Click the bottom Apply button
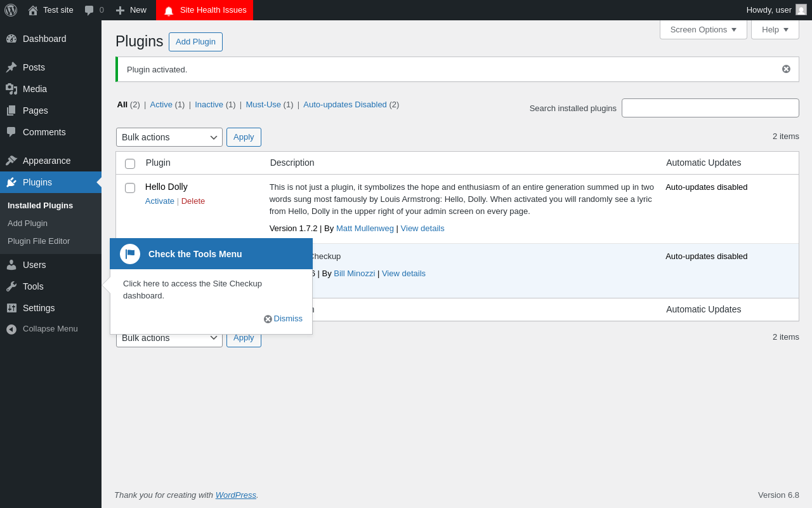The image size is (812, 508). [244, 338]
